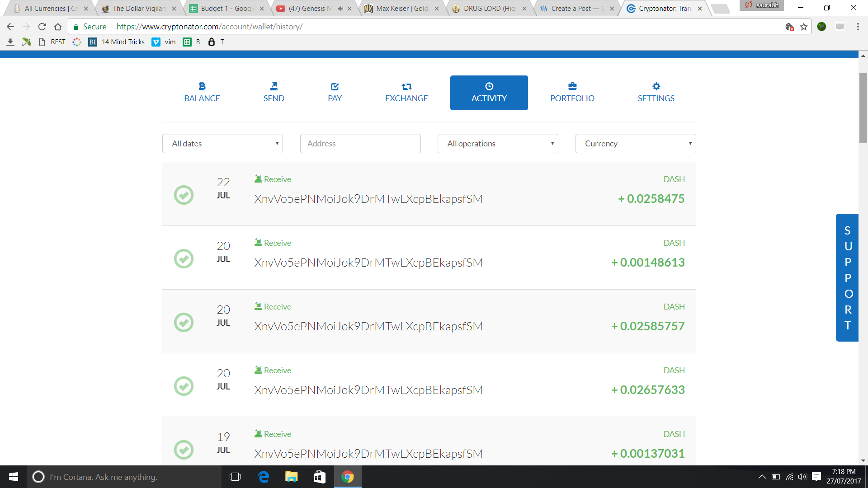Screen dimensions: 868x488
Task: Go to the Settings tab
Action: [656, 93]
